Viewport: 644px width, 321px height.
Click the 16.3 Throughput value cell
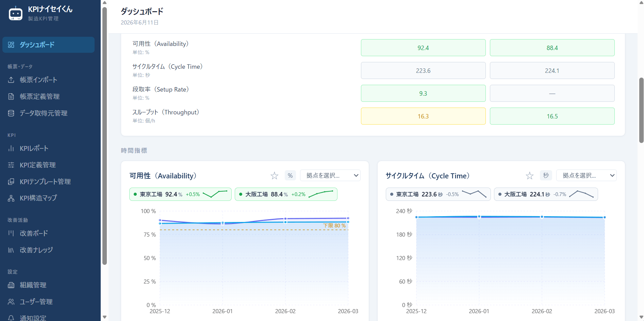point(423,116)
